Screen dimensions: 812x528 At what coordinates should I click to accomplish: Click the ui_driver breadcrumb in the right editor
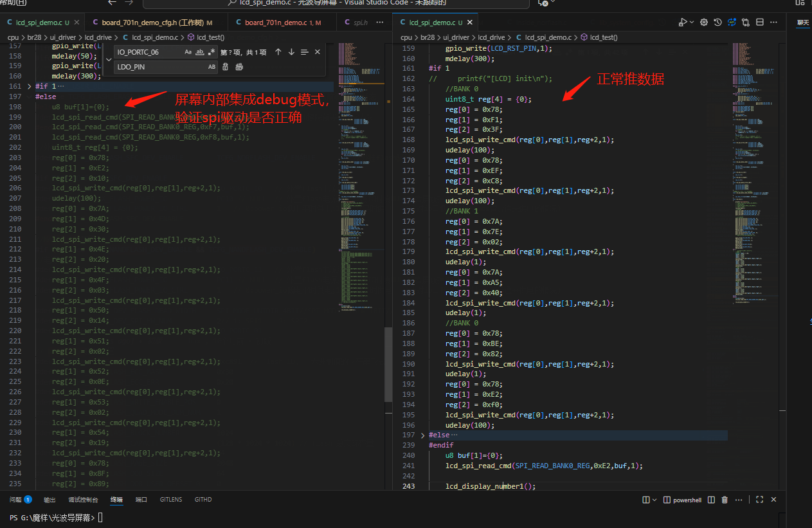[x=456, y=37]
